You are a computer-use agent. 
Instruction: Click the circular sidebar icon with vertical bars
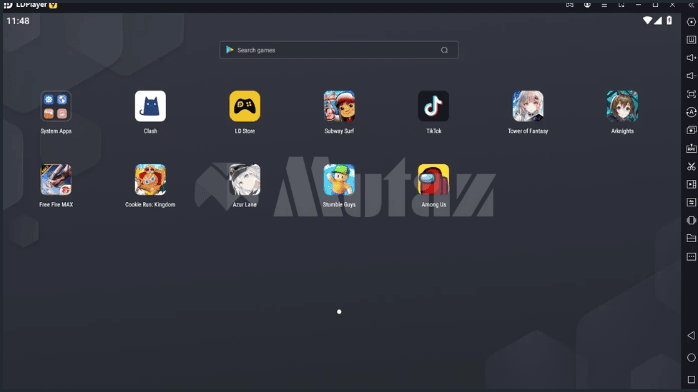pos(691,220)
